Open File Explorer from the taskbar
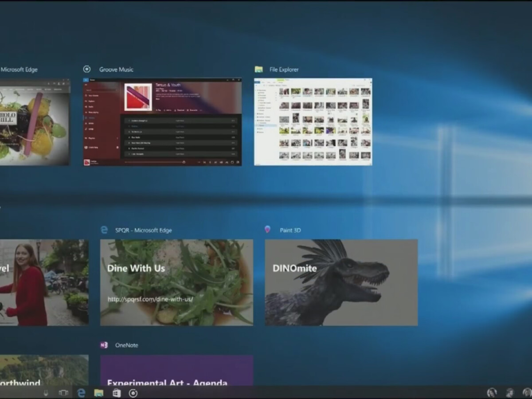Viewport: 532px width, 399px height. coord(98,393)
